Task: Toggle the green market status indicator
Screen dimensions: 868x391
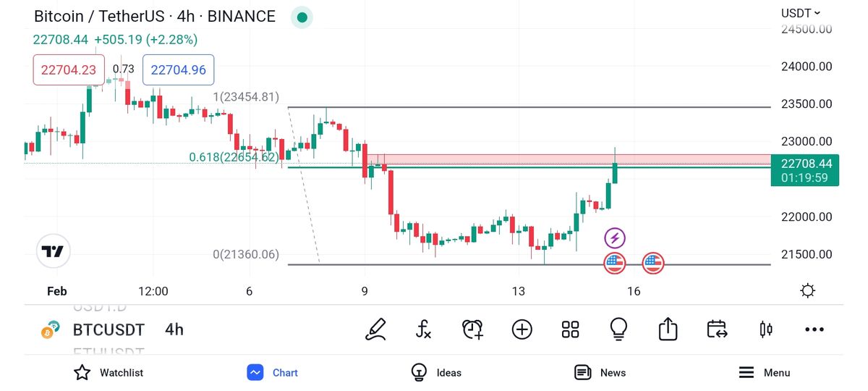Action: [x=302, y=17]
